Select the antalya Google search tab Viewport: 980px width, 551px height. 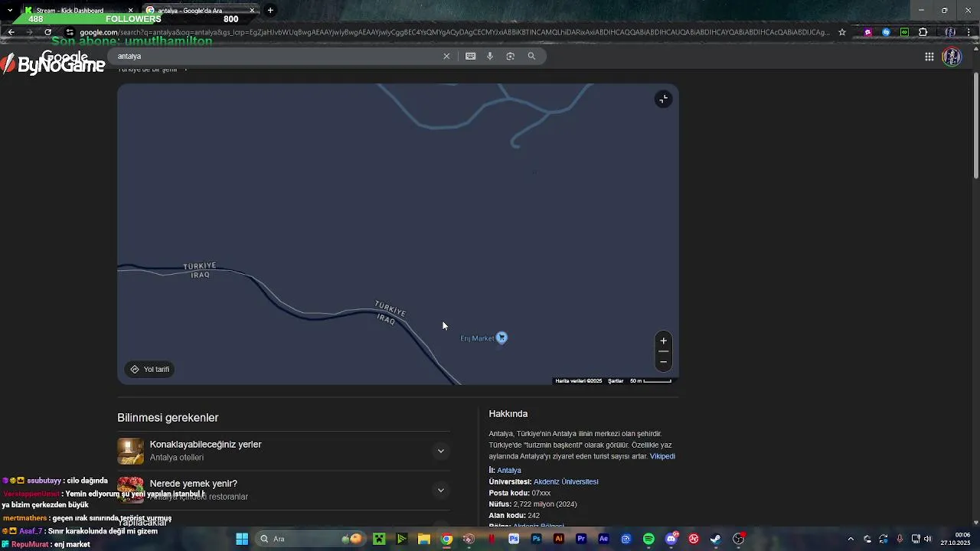[201, 11]
